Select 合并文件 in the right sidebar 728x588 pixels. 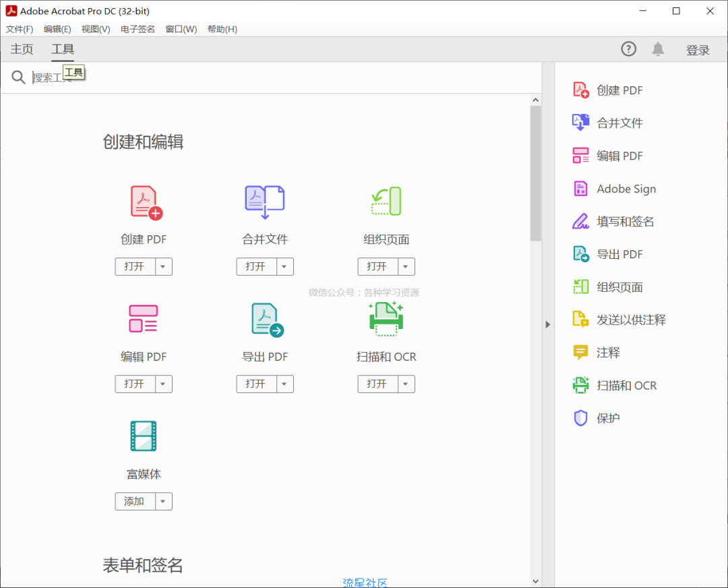coord(608,123)
